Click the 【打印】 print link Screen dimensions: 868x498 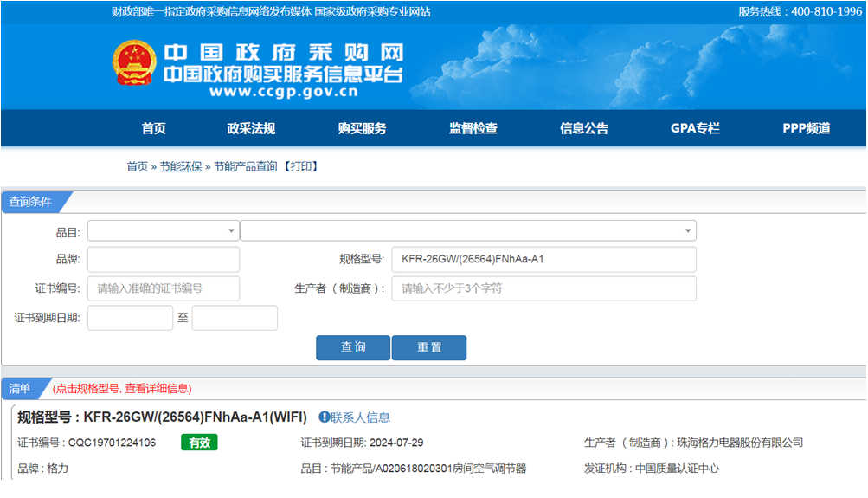coord(301,166)
